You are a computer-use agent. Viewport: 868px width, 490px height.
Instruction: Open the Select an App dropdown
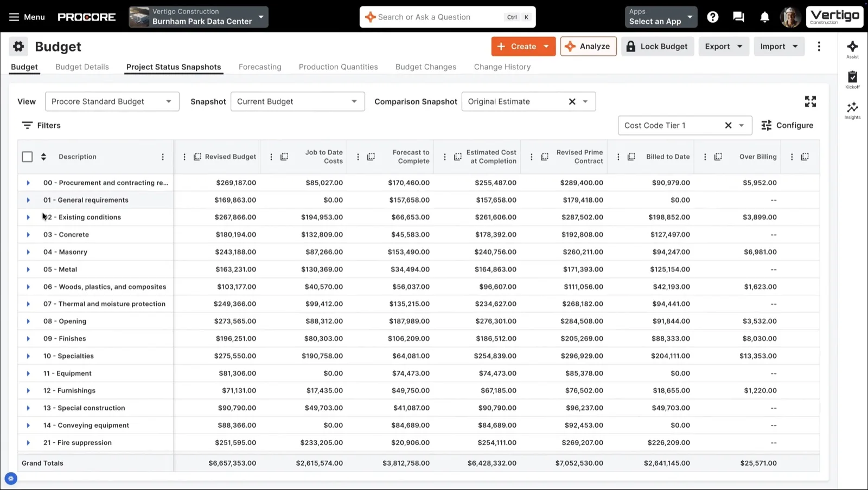[x=661, y=17]
